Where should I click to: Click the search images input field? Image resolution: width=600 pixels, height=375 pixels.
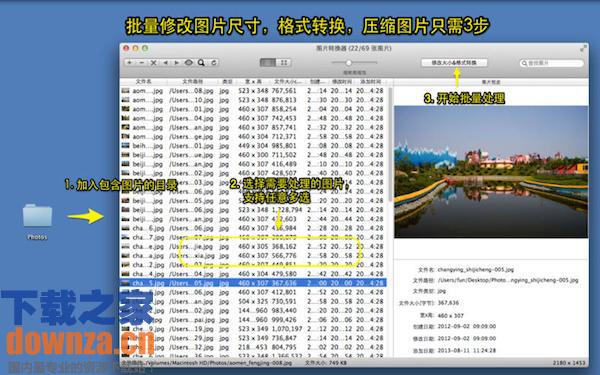[551, 63]
